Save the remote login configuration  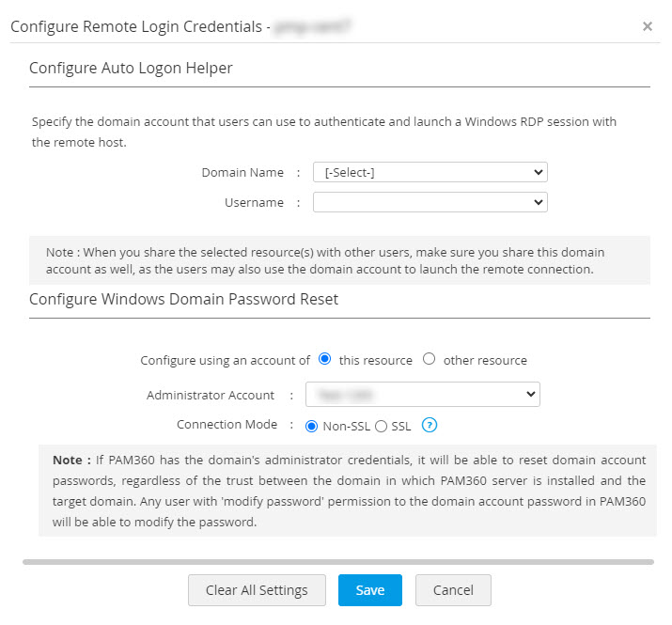point(370,590)
